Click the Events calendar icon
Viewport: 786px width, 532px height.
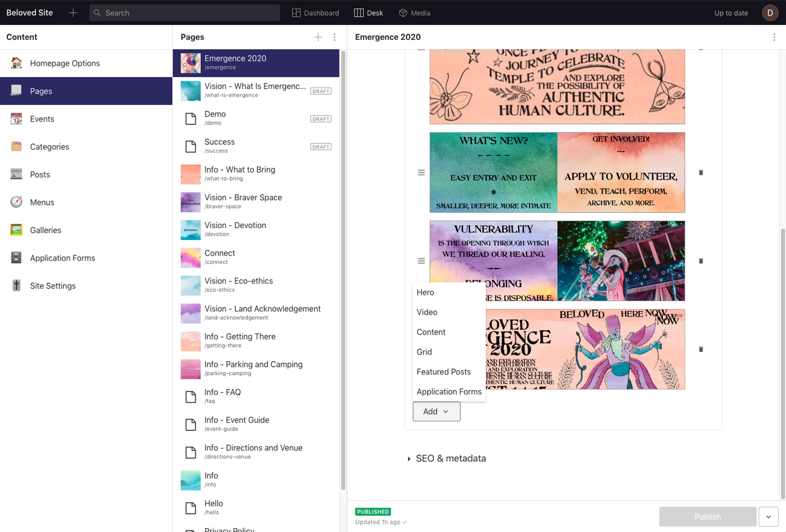coord(16,119)
